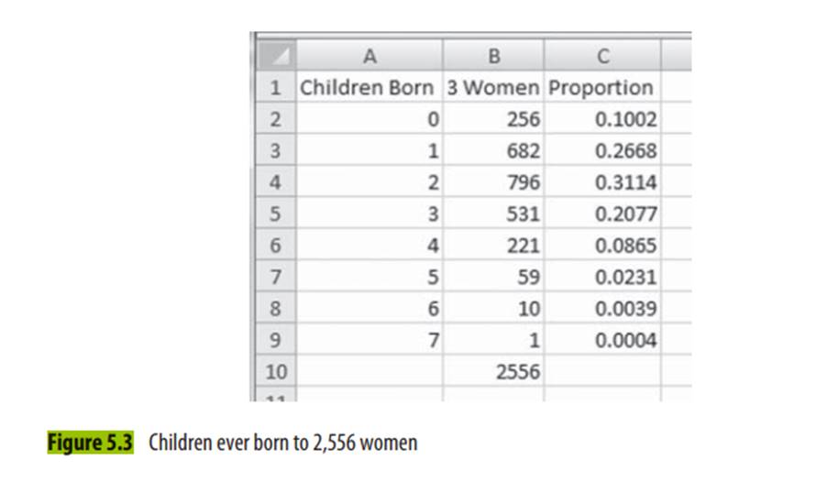The height and width of the screenshot is (504, 827).
Task: Select row 10 header
Action: [x=274, y=371]
